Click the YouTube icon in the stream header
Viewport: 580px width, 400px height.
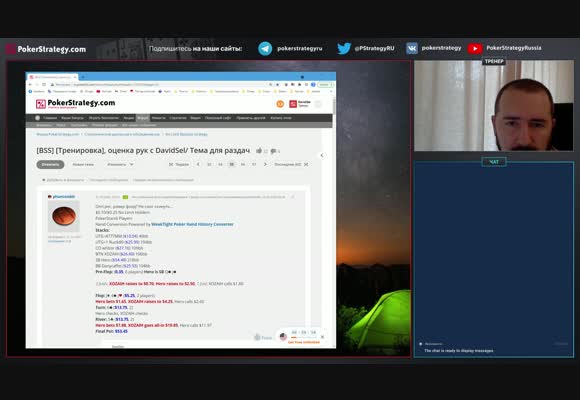coord(475,48)
